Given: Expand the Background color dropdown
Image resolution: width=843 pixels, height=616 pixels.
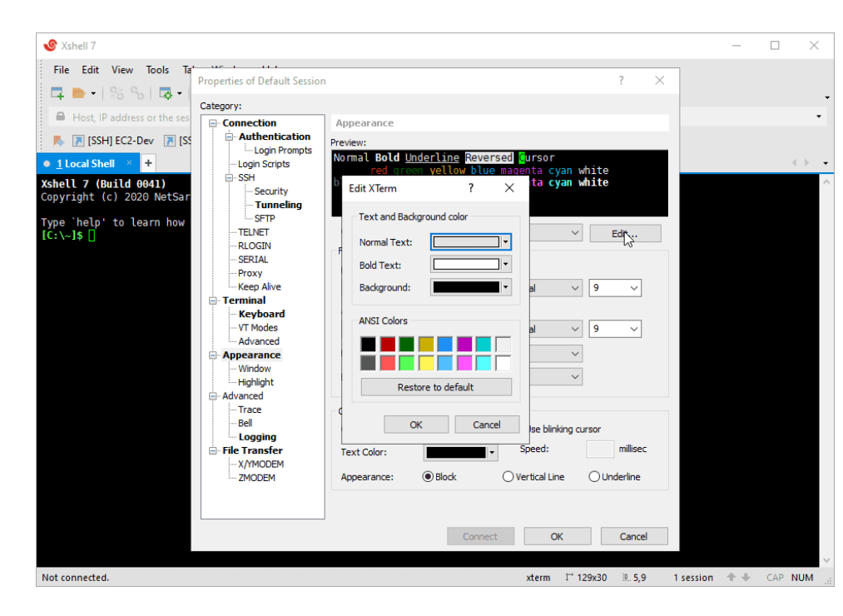Looking at the screenshot, I should pos(505,287).
